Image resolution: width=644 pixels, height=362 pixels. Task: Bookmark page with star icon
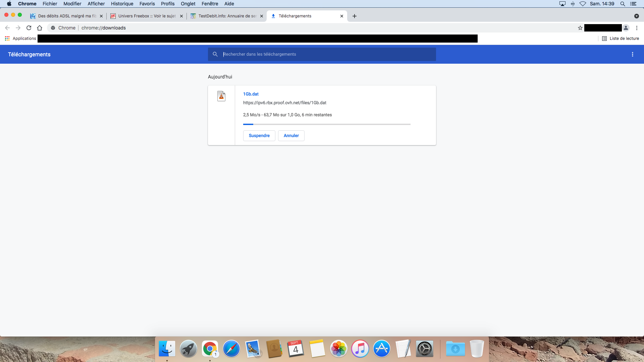[x=580, y=28]
